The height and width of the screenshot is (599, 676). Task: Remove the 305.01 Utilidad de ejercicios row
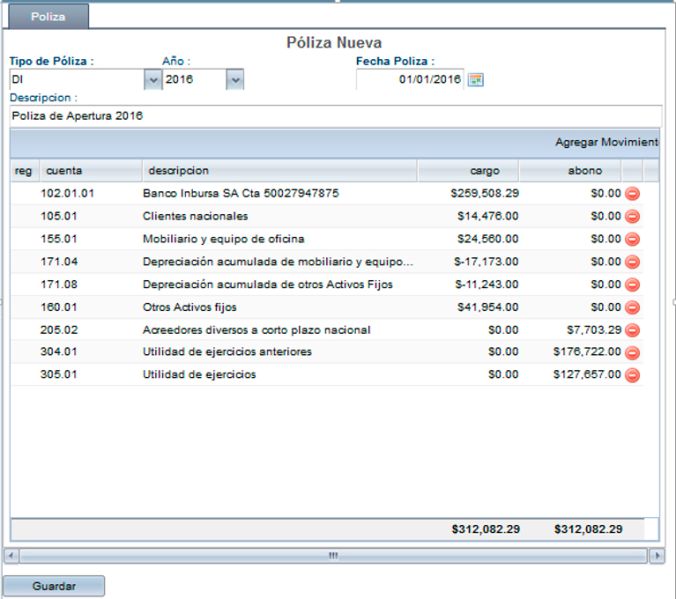tap(632, 375)
